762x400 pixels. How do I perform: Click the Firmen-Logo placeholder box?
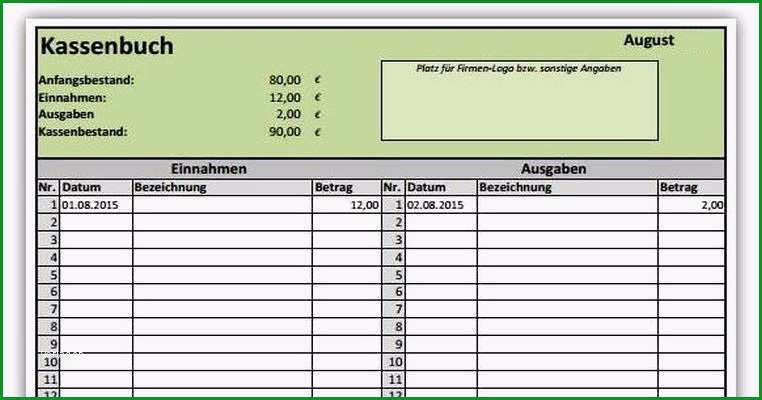pyautogui.click(x=520, y=101)
